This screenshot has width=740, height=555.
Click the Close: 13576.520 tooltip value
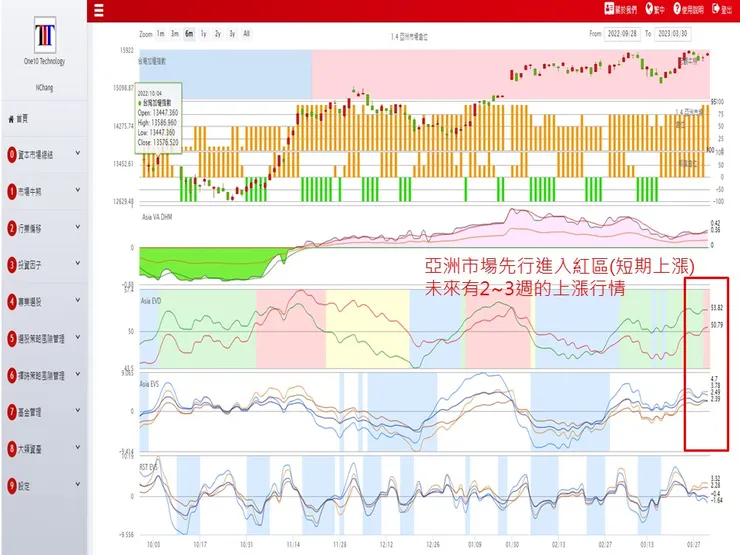158,143
